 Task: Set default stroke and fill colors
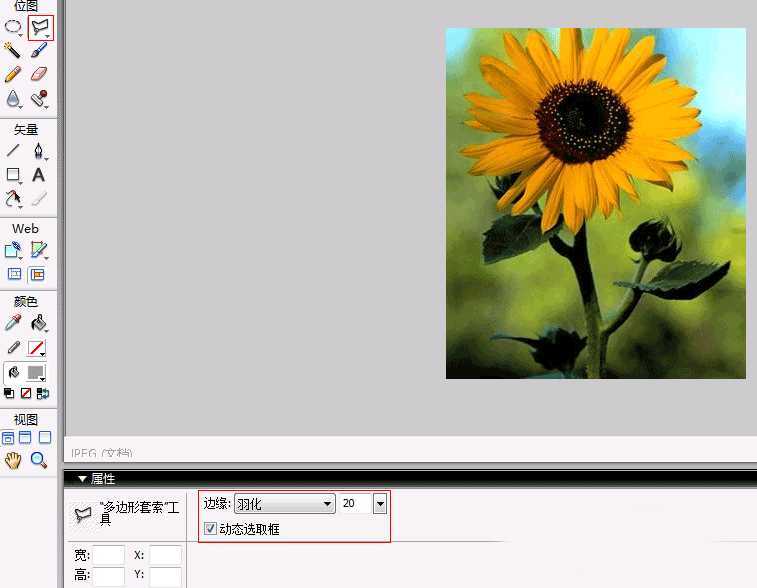(x=9, y=394)
